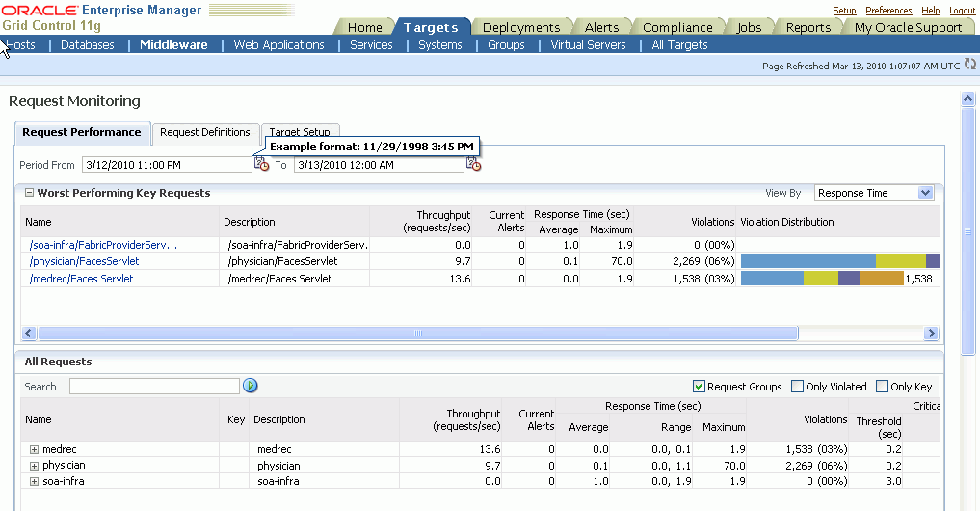The width and height of the screenshot is (980, 511).
Task: Expand the physician request group
Action: coord(34,465)
